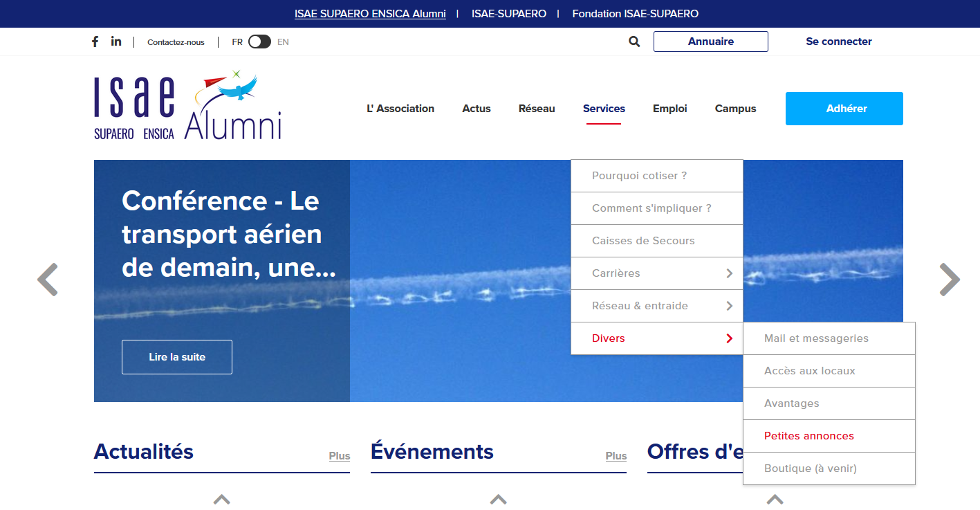Choose Mail et messageries submenu item
Screen dimensions: 980x510
coord(829,338)
